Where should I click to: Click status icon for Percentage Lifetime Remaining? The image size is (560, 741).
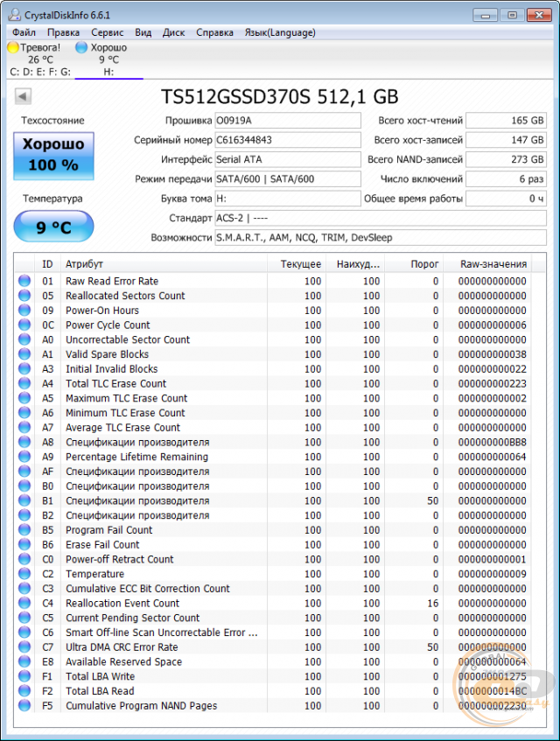[x=24, y=457]
